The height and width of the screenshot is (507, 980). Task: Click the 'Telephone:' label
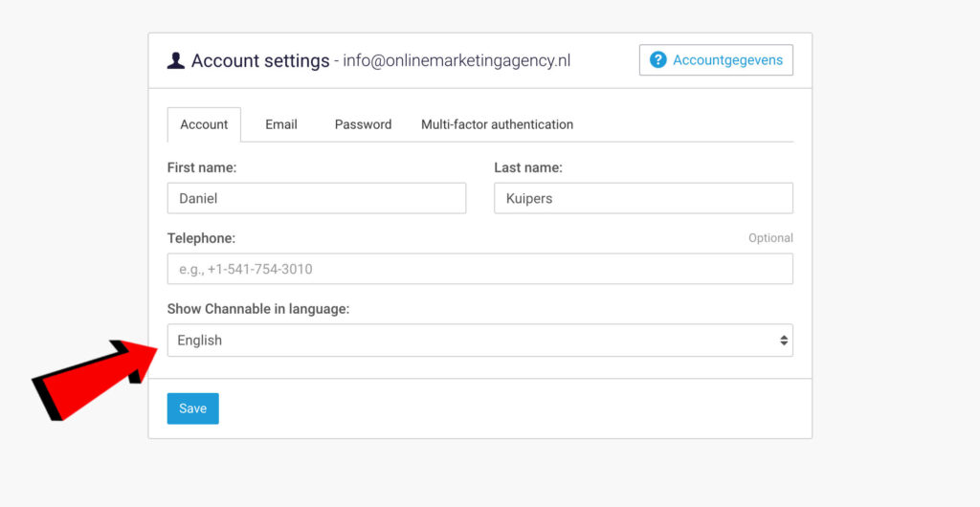[201, 238]
